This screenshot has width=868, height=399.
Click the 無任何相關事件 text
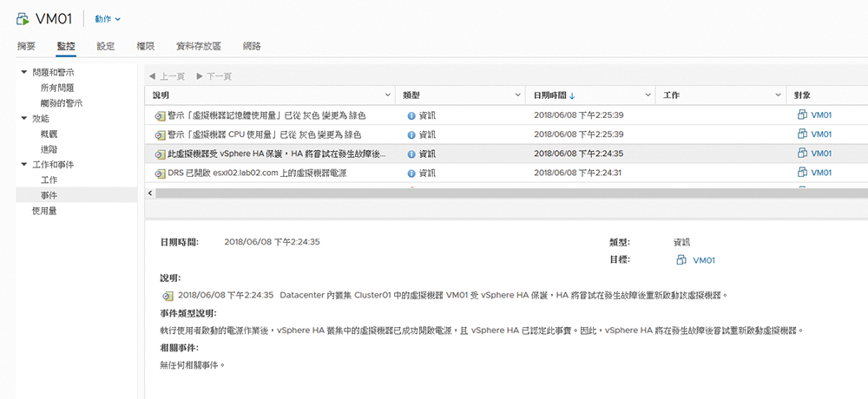tap(192, 365)
